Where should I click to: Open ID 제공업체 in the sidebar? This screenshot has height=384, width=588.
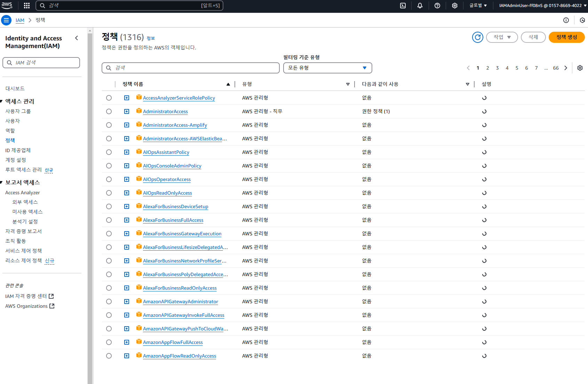coord(18,150)
